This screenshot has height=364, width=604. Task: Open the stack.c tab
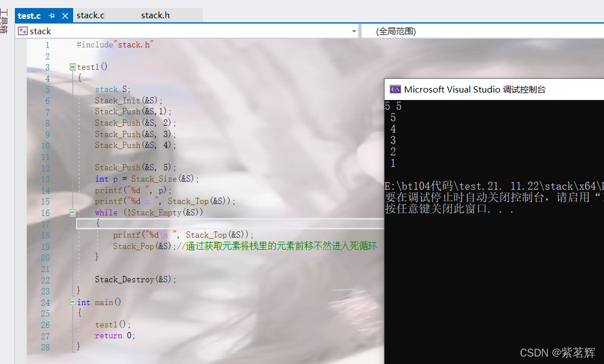click(90, 15)
